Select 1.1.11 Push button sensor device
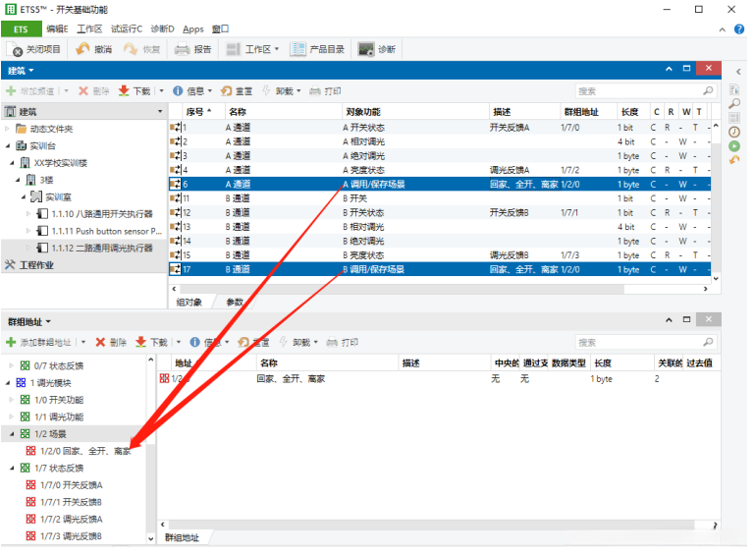Viewport: 756px width, 556px height. (106, 231)
